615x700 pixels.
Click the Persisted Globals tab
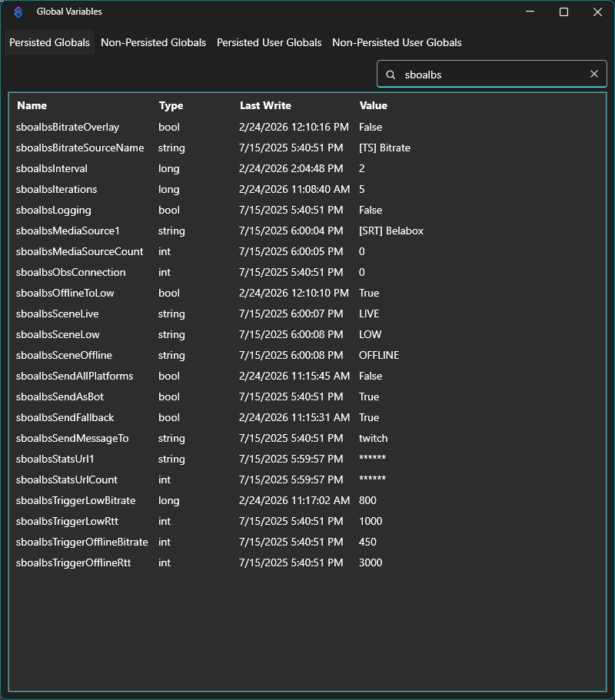[49, 42]
